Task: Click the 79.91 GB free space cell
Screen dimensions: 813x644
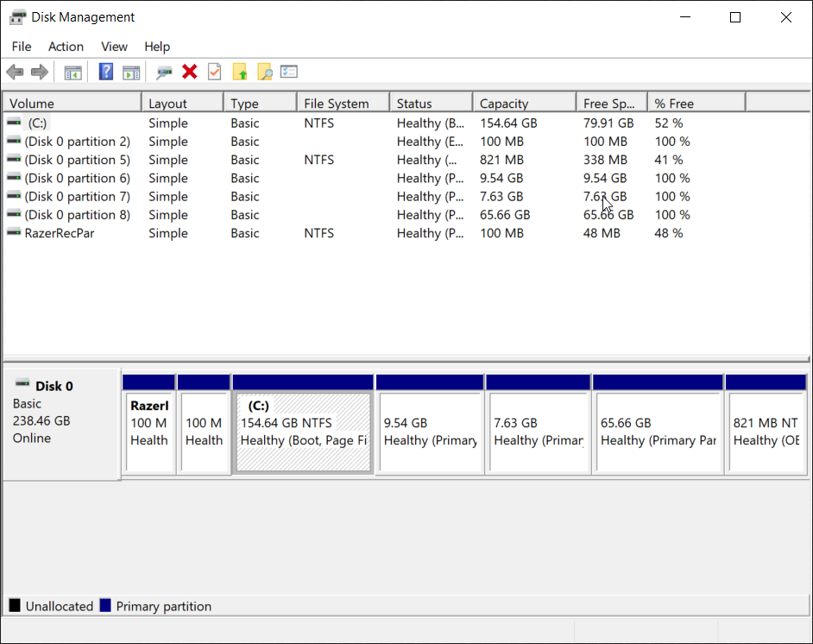Action: 608,123
